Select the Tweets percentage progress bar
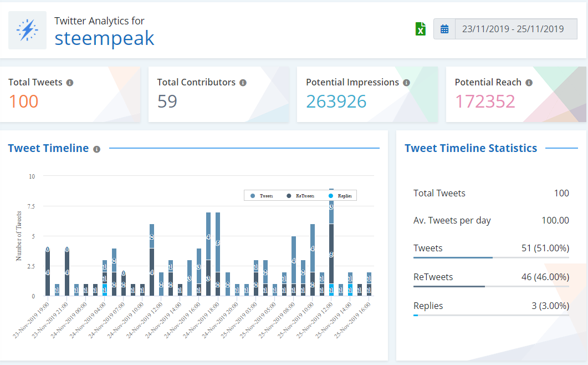Image resolution: width=588 pixels, height=365 pixels. pyautogui.click(x=491, y=257)
